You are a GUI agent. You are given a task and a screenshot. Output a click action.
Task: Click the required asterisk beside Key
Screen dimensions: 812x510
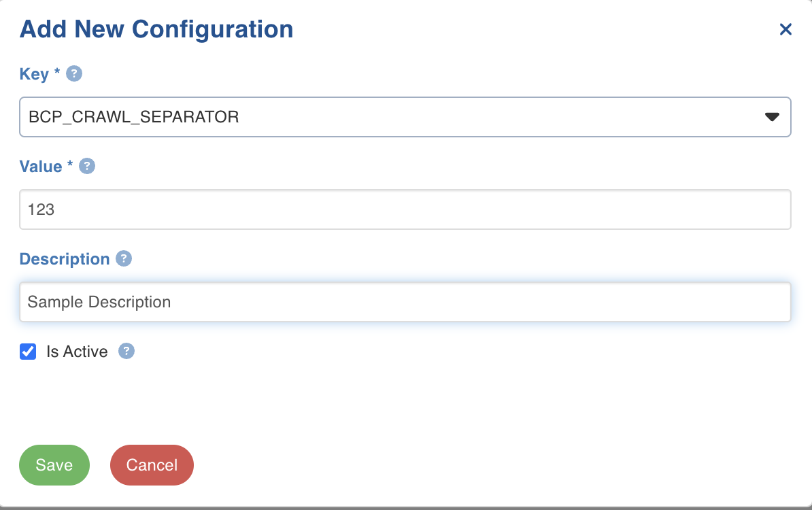[57, 71]
